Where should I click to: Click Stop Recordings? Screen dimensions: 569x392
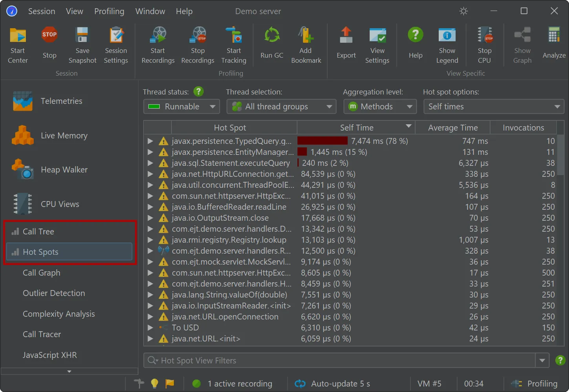tap(198, 45)
